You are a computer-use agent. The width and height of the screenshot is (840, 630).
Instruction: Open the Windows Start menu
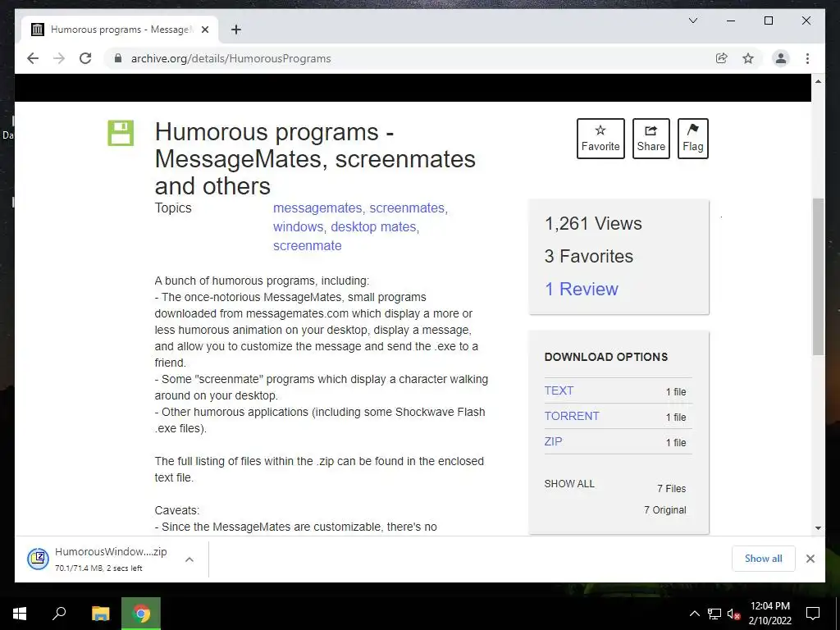tap(20, 614)
